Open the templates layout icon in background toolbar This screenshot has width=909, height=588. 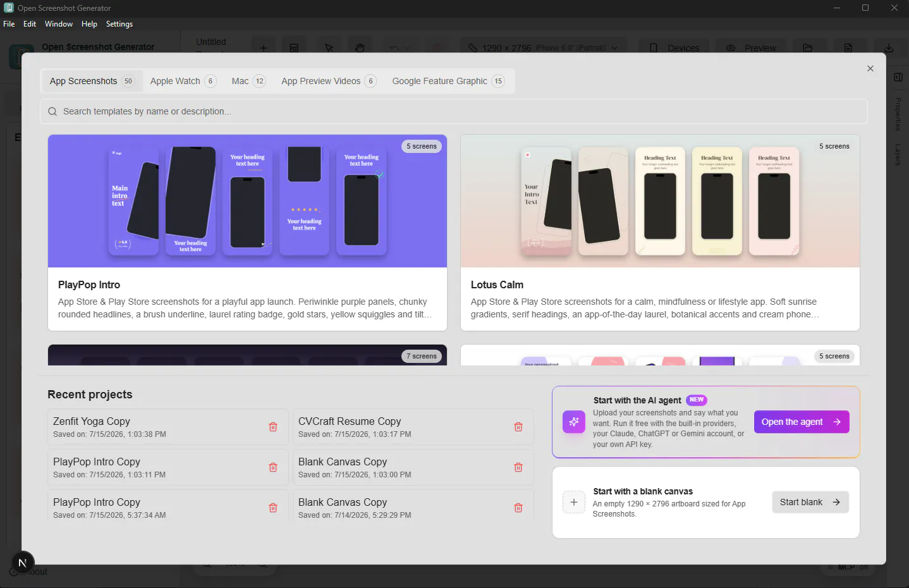click(x=294, y=48)
